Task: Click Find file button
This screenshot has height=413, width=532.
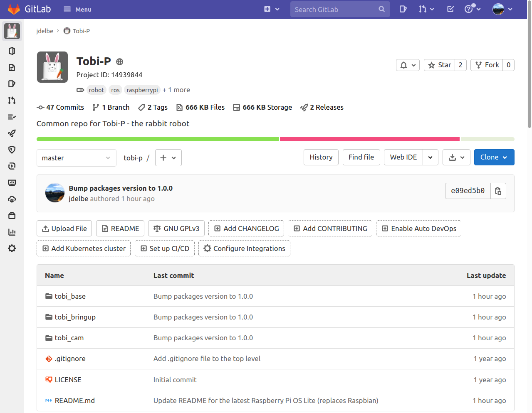Action: coord(361,157)
